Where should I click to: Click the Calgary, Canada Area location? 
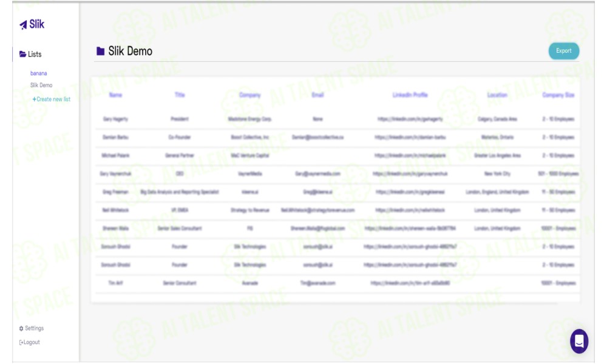[497, 119]
